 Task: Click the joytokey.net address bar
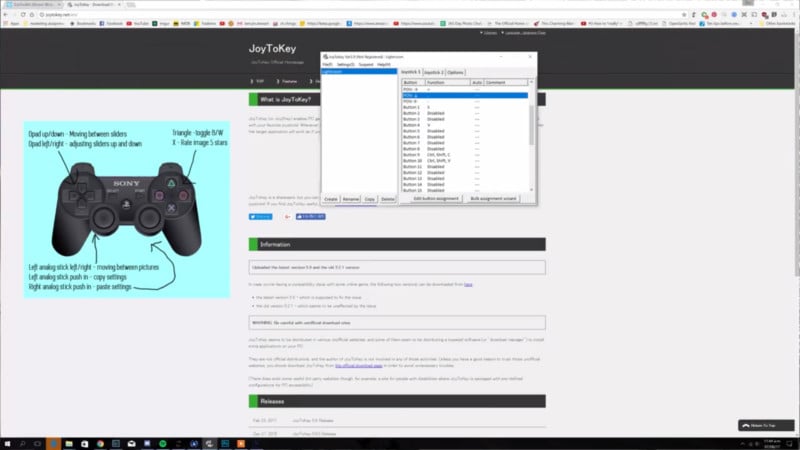pos(357,15)
